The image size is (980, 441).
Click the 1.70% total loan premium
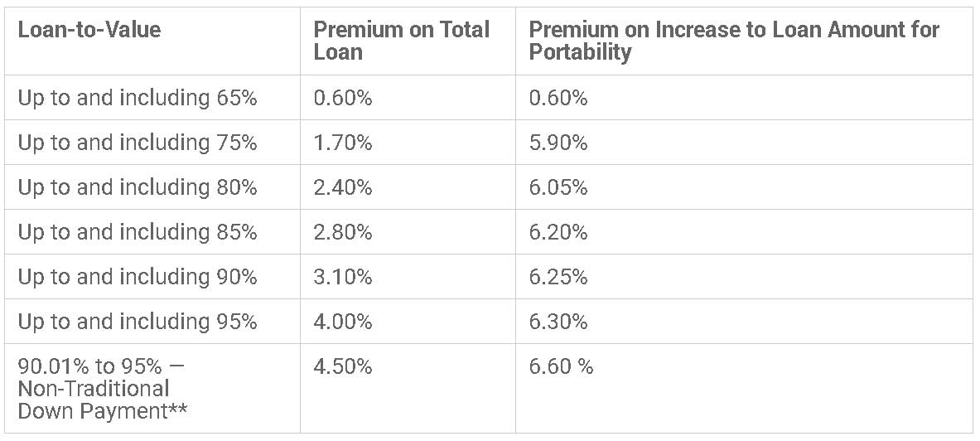tap(343, 143)
